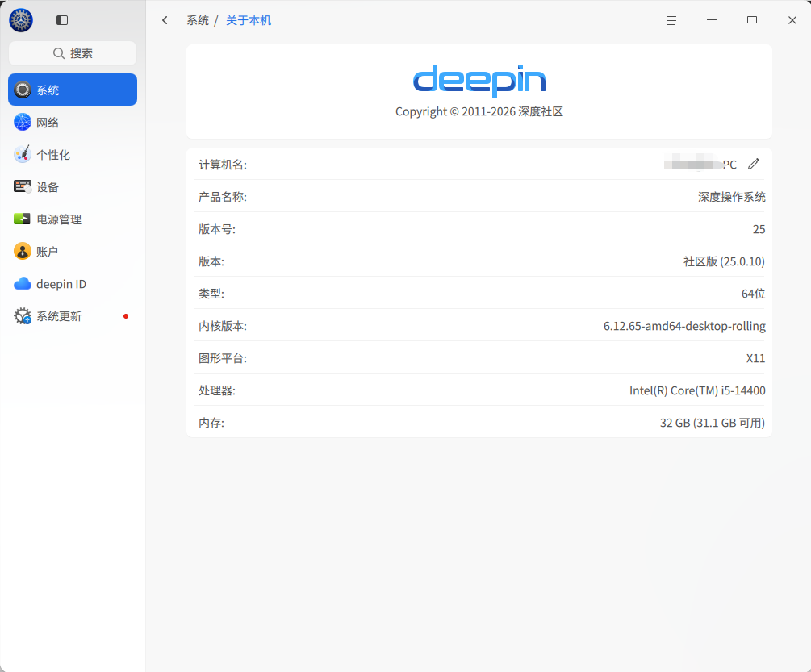Open deepin ID settings
811x672 pixels.
click(x=73, y=283)
